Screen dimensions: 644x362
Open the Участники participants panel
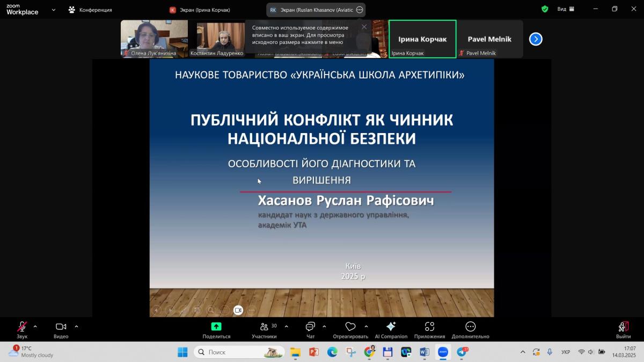pyautogui.click(x=264, y=327)
